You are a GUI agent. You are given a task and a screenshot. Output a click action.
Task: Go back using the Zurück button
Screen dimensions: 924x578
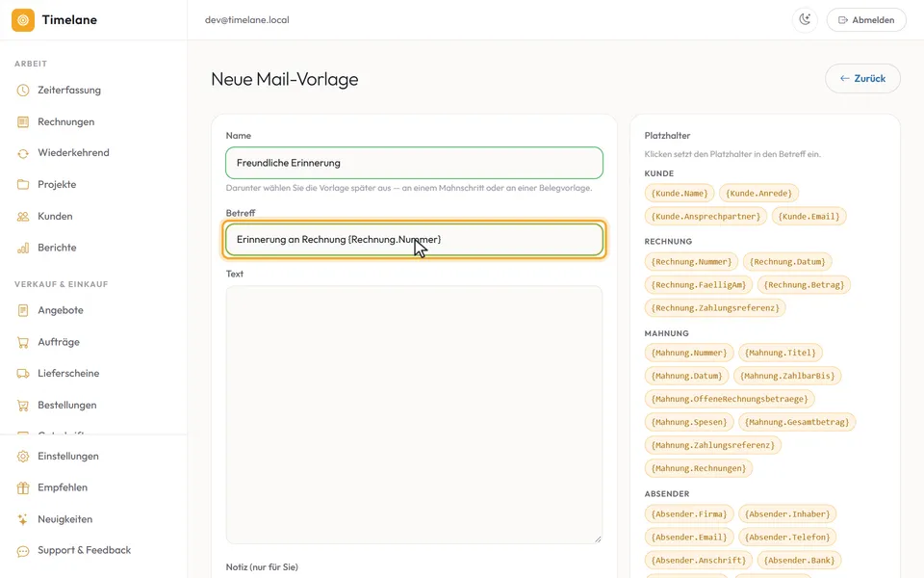[862, 78]
